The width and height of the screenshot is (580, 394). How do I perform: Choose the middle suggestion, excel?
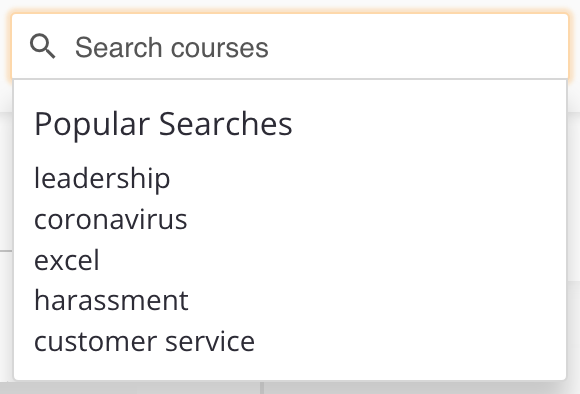[x=67, y=260]
